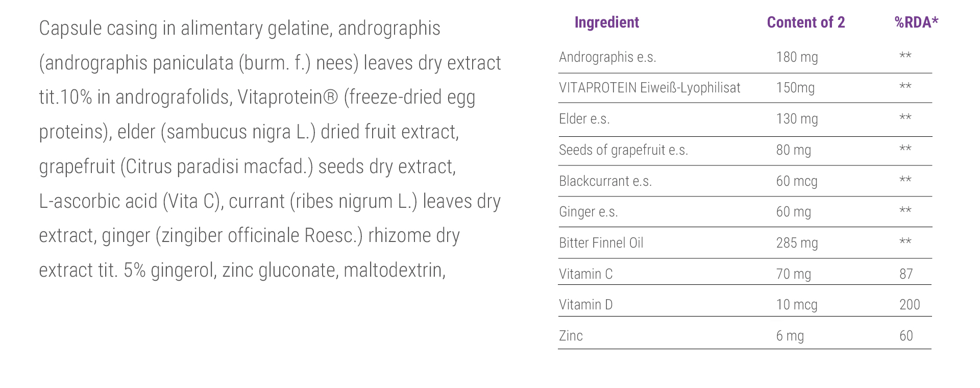980x388 pixels.
Task: Click the Content of 2 column header
Action: [x=805, y=22]
